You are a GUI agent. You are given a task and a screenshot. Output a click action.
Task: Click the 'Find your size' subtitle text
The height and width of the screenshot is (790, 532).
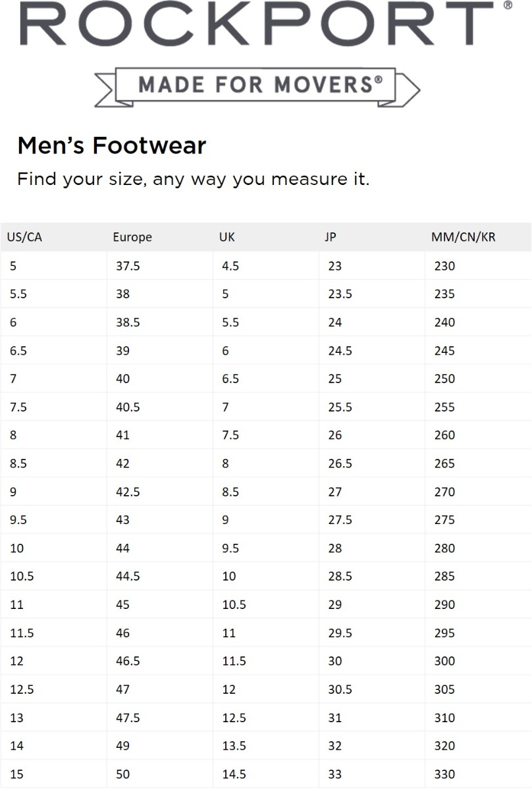tap(194, 179)
